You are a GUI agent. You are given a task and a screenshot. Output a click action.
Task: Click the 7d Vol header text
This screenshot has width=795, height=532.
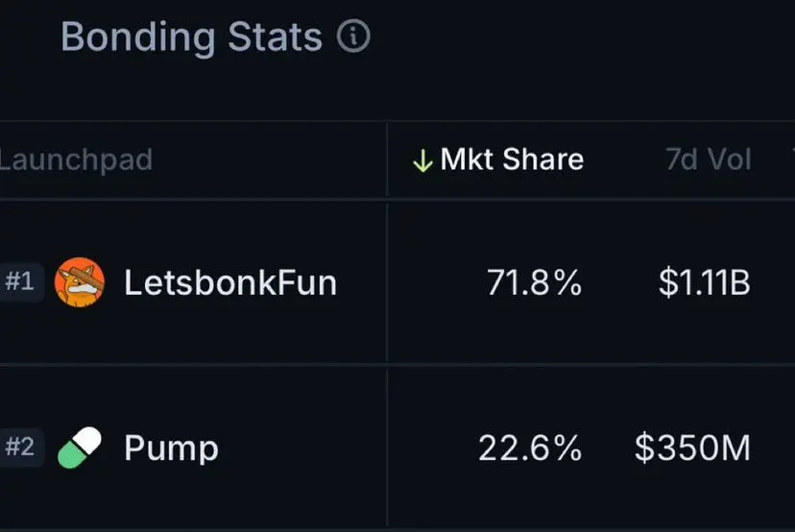pos(709,159)
